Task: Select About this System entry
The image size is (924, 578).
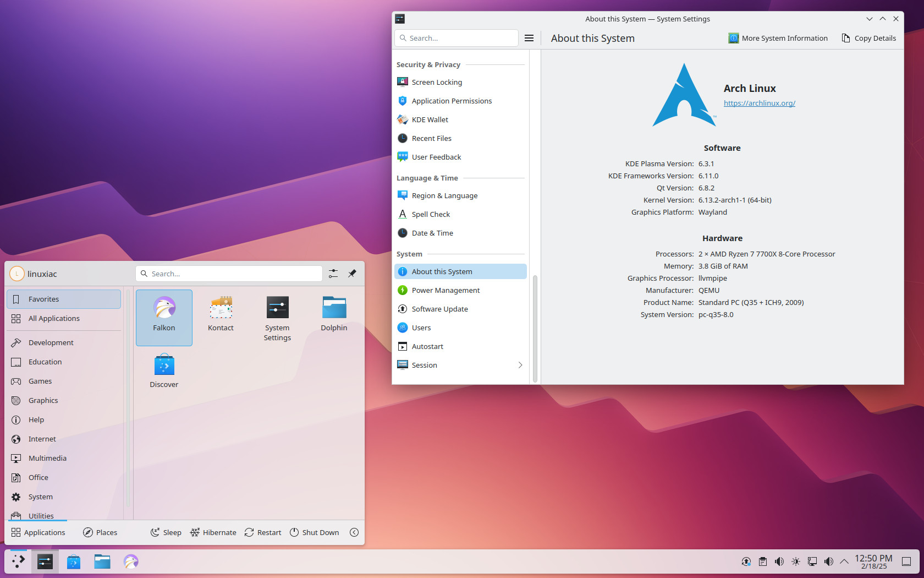Action: click(460, 271)
